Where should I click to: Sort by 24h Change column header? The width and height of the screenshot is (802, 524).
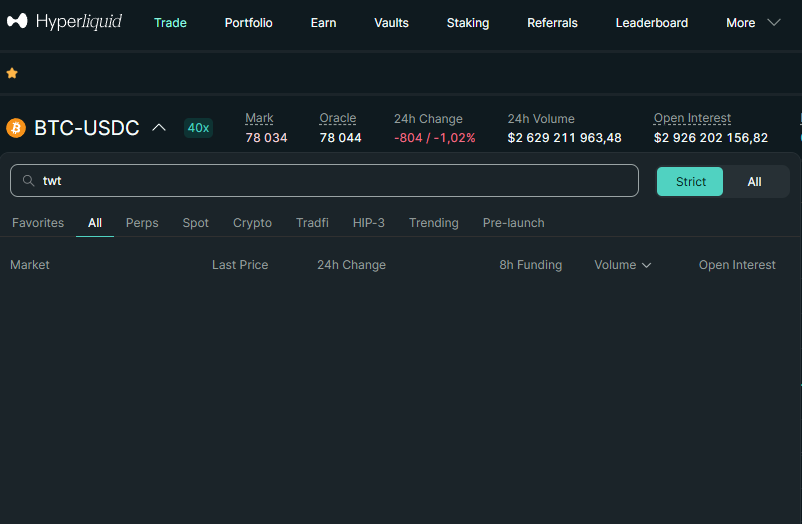[351, 265]
